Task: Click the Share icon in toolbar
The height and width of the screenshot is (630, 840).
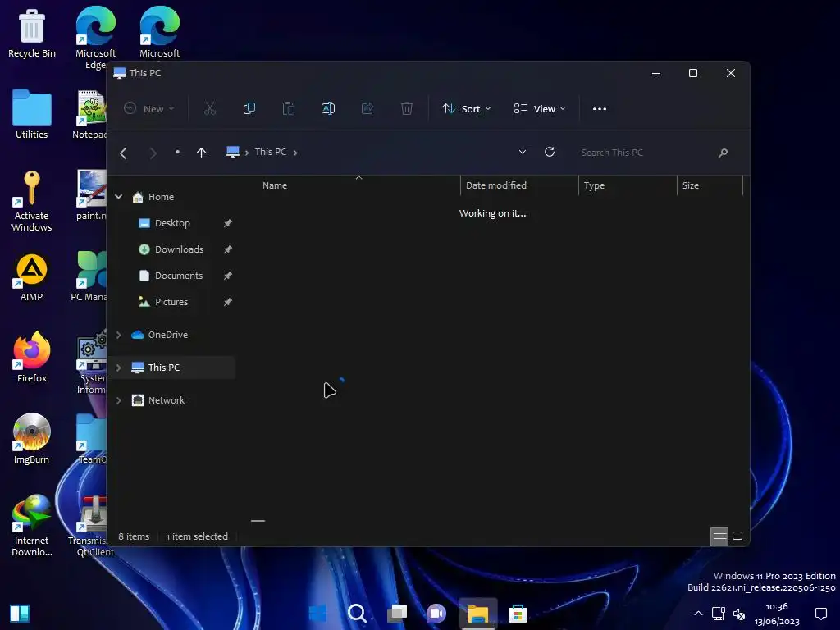Action: click(367, 109)
